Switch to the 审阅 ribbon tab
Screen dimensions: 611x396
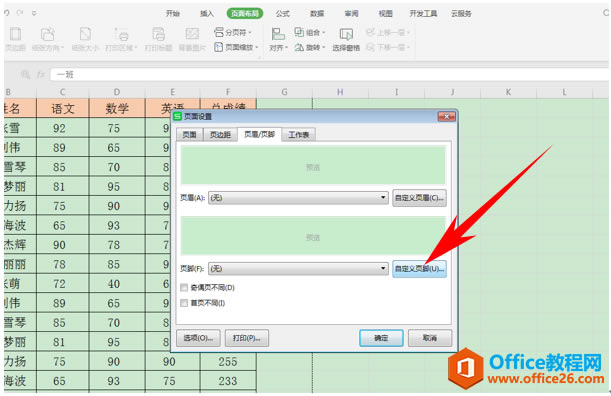351,14
